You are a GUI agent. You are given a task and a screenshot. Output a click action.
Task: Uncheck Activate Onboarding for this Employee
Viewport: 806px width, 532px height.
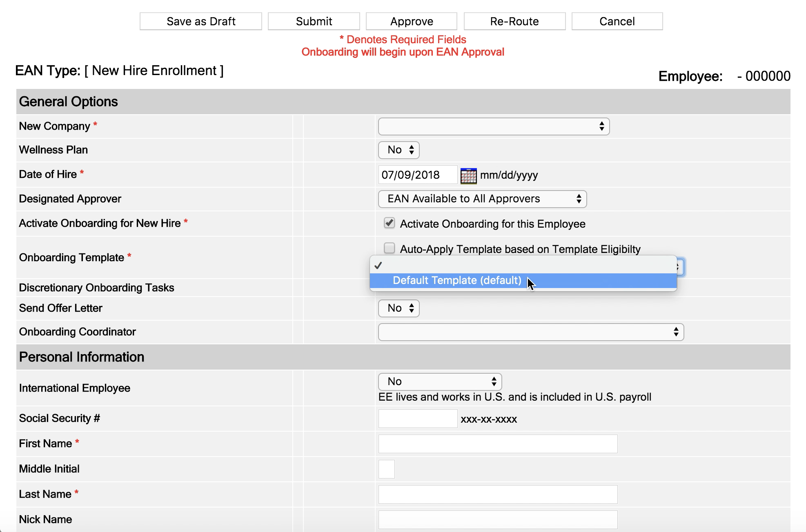[390, 223]
